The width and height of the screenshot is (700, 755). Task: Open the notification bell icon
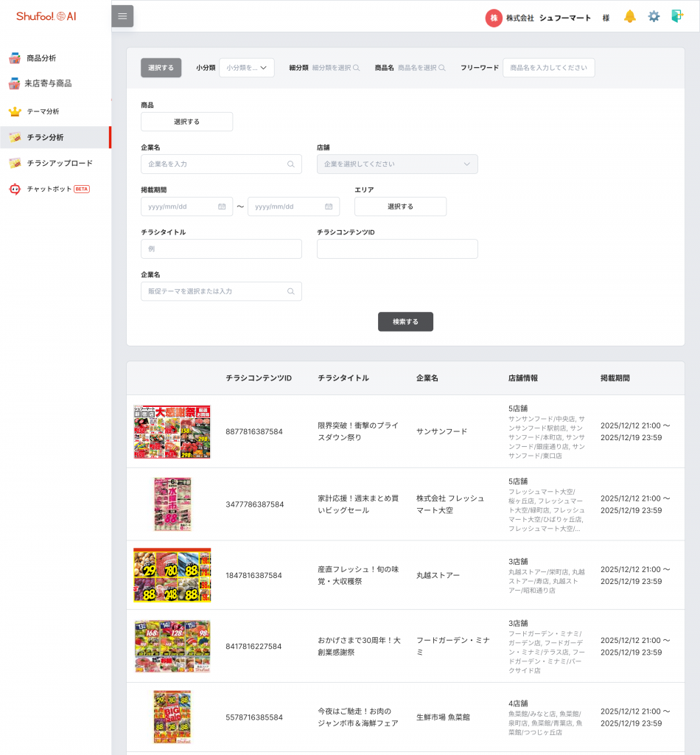(629, 16)
